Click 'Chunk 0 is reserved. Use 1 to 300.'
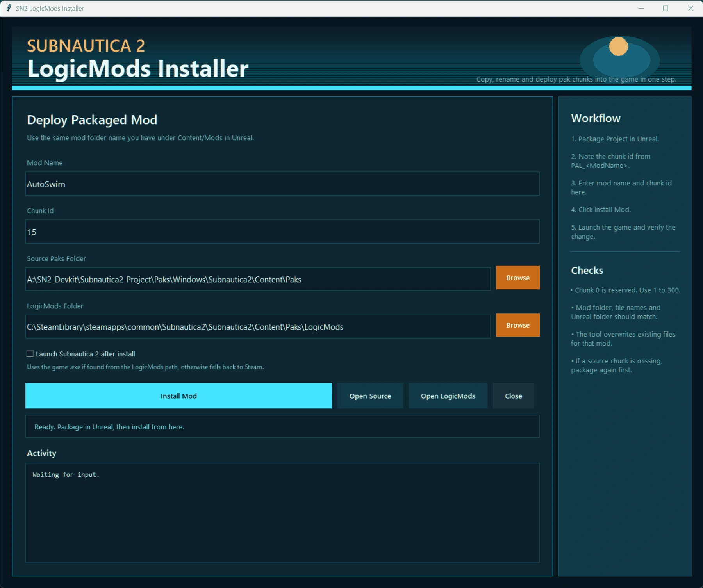The image size is (703, 588). pyautogui.click(x=625, y=290)
